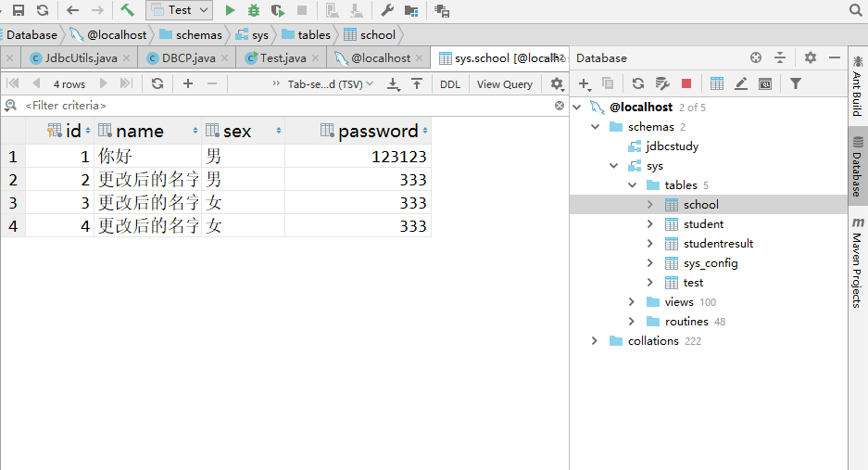
Task: Click the Edit Source pencil icon
Action: (741, 83)
